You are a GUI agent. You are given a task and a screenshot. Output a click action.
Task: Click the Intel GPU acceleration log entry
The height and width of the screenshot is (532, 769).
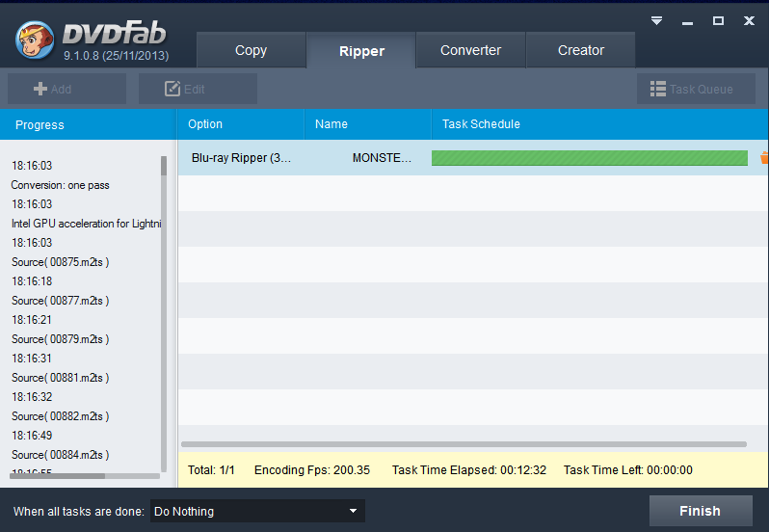tap(87, 224)
